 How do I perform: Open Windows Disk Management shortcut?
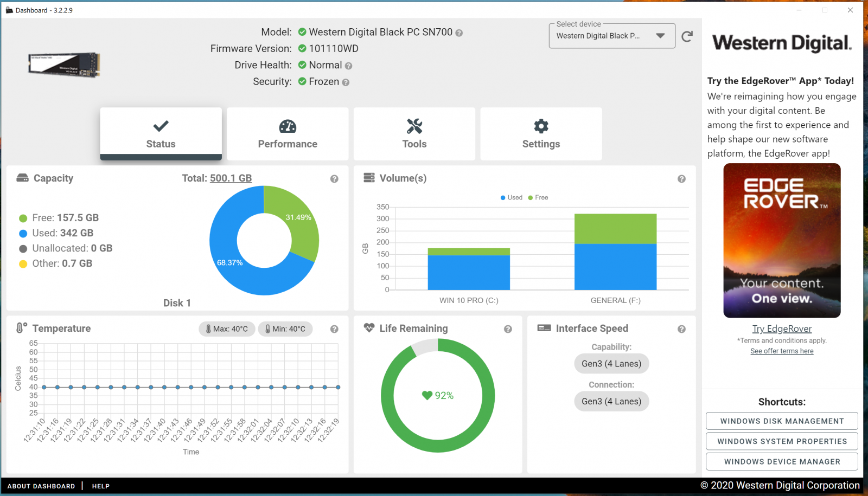click(782, 421)
